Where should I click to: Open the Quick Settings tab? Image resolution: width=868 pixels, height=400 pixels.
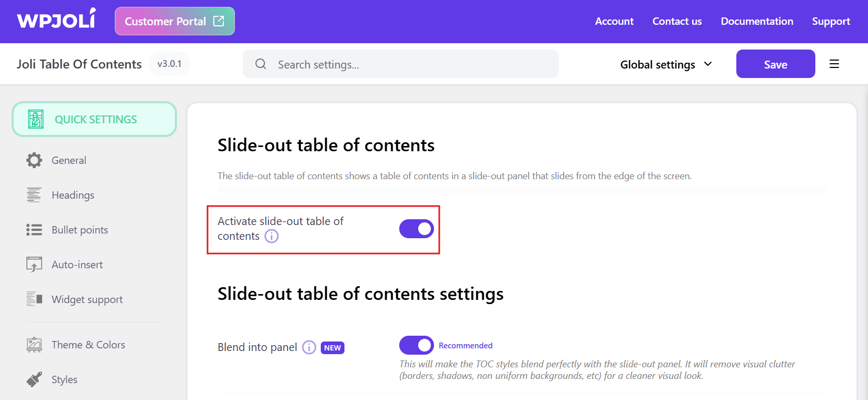94,120
